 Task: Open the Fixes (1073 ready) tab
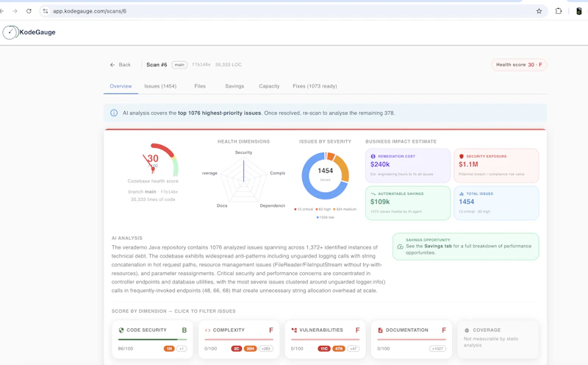point(315,86)
